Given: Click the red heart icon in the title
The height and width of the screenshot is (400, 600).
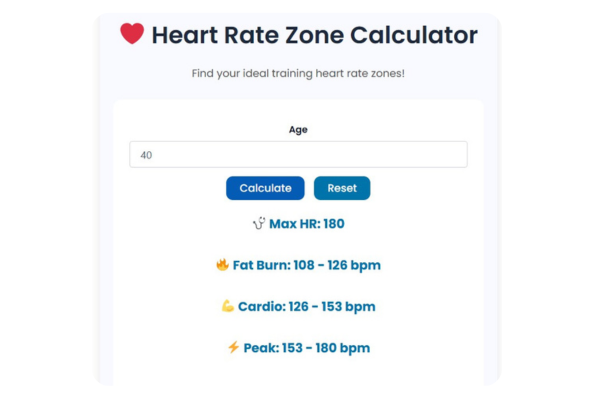Looking at the screenshot, I should [132, 35].
